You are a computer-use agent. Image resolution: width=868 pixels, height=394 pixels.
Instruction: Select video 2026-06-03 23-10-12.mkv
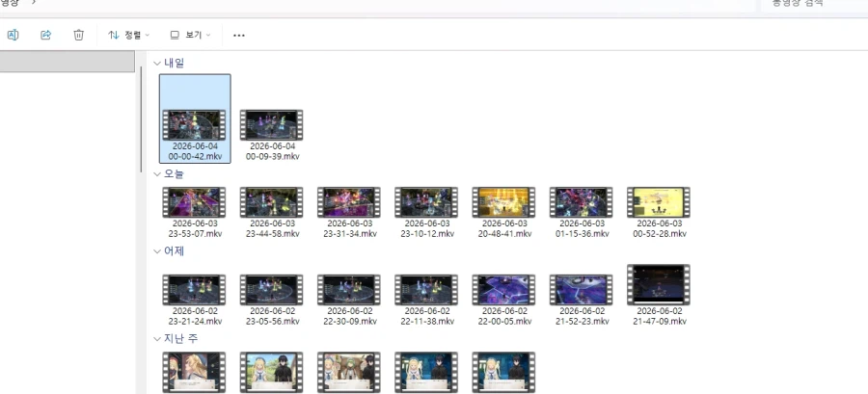[427, 213]
